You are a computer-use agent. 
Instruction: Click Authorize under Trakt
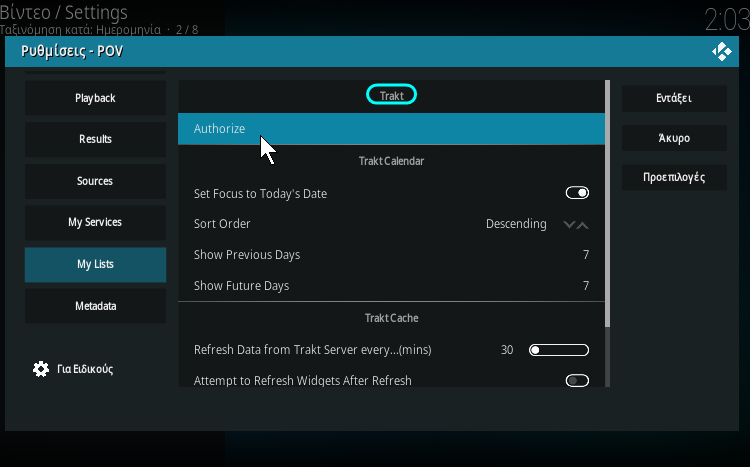click(390, 129)
